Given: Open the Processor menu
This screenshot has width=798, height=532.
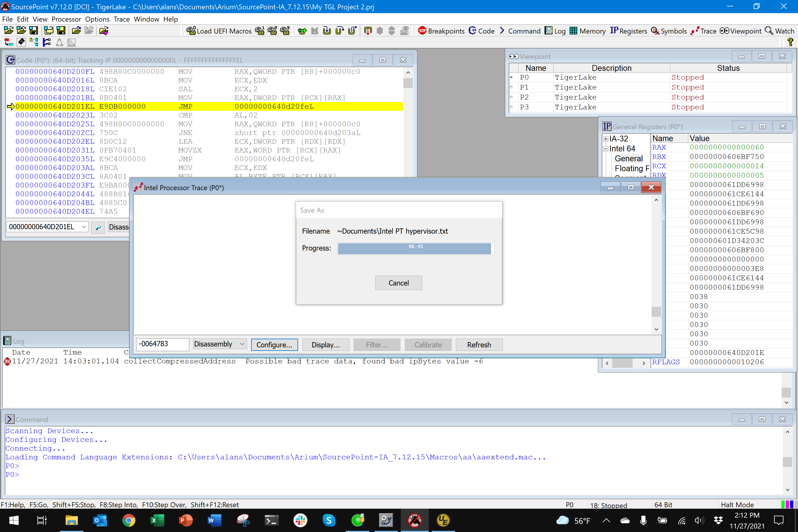Looking at the screenshot, I should pos(66,19).
